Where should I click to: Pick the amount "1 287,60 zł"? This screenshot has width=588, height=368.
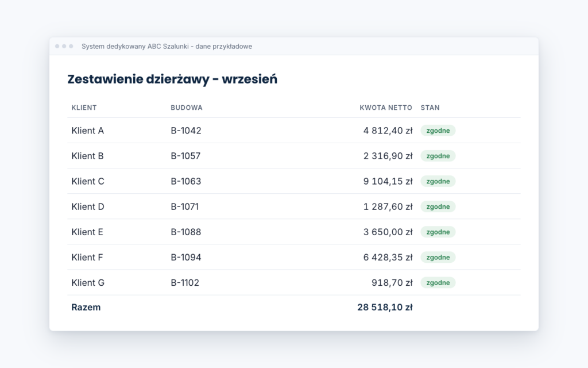click(388, 206)
